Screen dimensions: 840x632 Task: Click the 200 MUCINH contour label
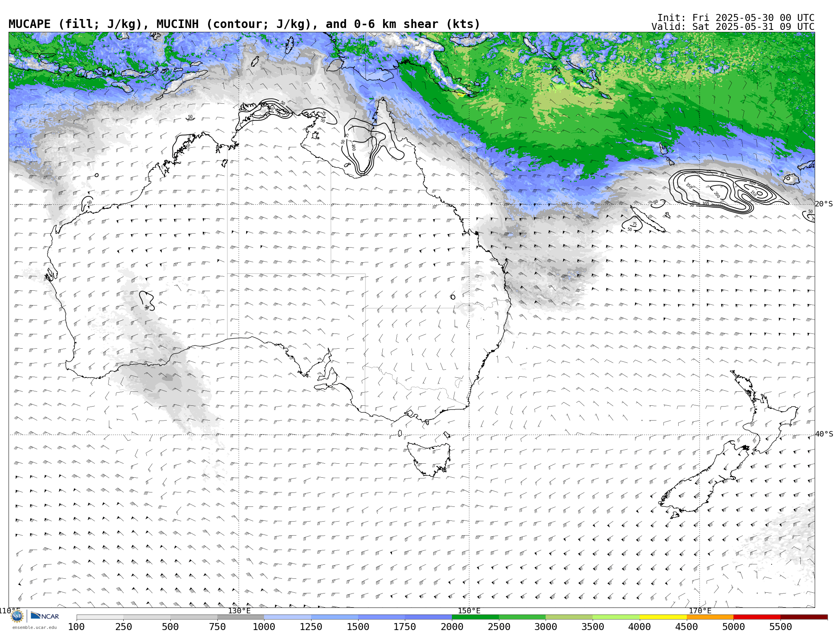[717, 195]
